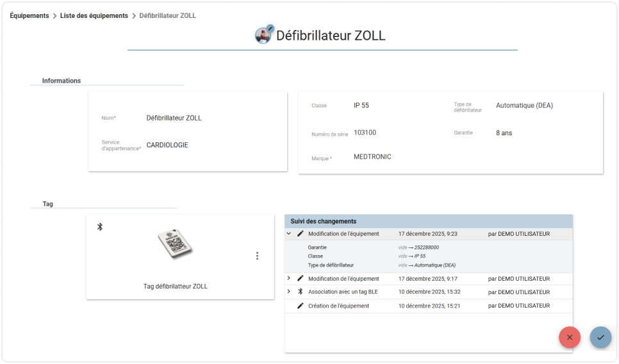Open the three-dot menu on tag card
The width and height of the screenshot is (619, 364).
[257, 256]
